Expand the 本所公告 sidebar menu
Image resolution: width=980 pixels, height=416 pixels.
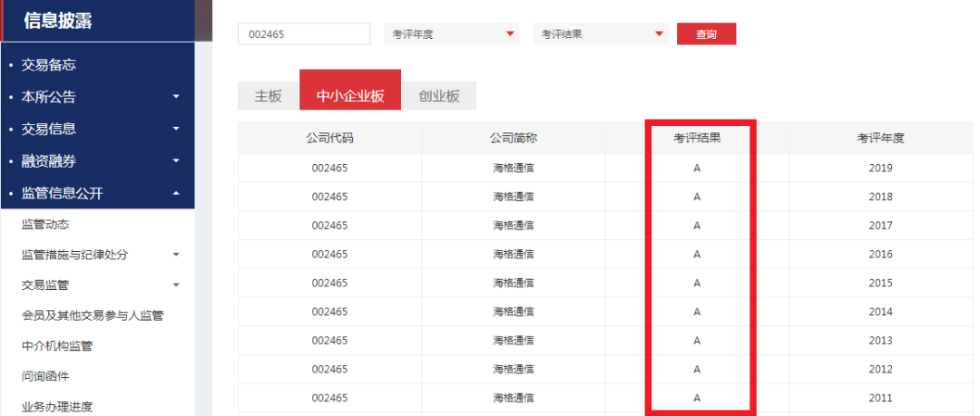coord(176,97)
